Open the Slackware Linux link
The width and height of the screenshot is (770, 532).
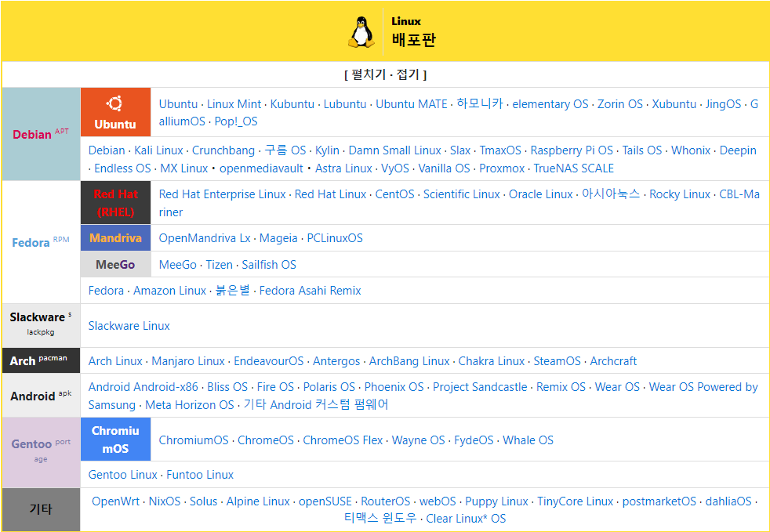pos(129,326)
